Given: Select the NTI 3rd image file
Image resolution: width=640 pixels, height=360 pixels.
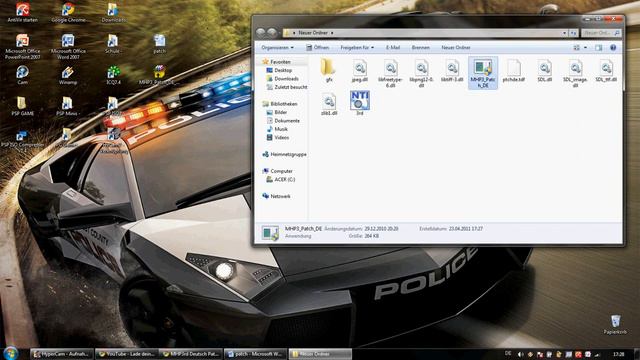Looking at the screenshot, I should (360, 103).
